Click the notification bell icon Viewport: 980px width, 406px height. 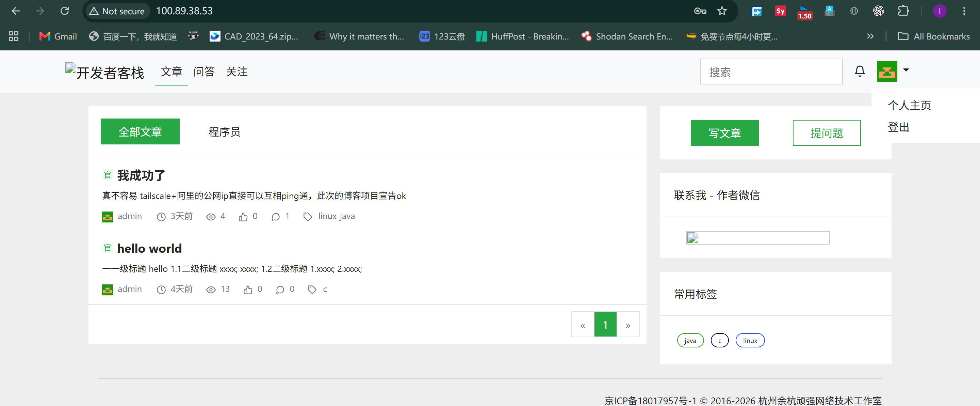click(860, 71)
